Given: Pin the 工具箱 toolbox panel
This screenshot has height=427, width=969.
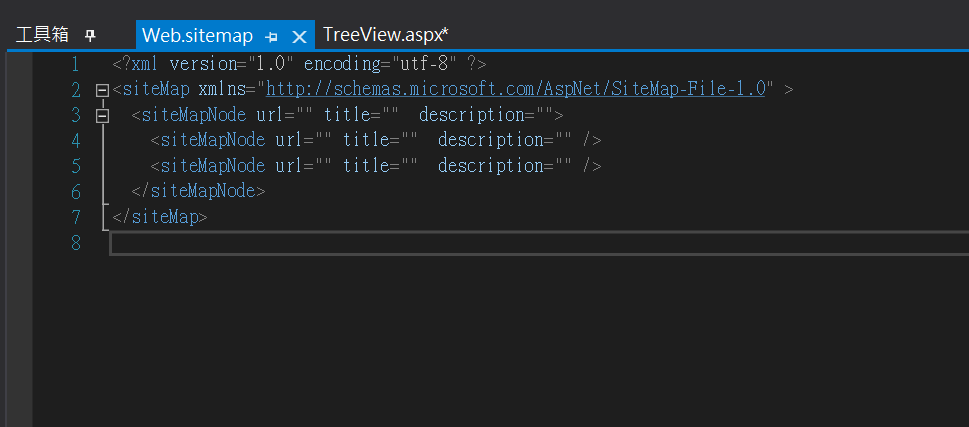Looking at the screenshot, I should 90,36.
